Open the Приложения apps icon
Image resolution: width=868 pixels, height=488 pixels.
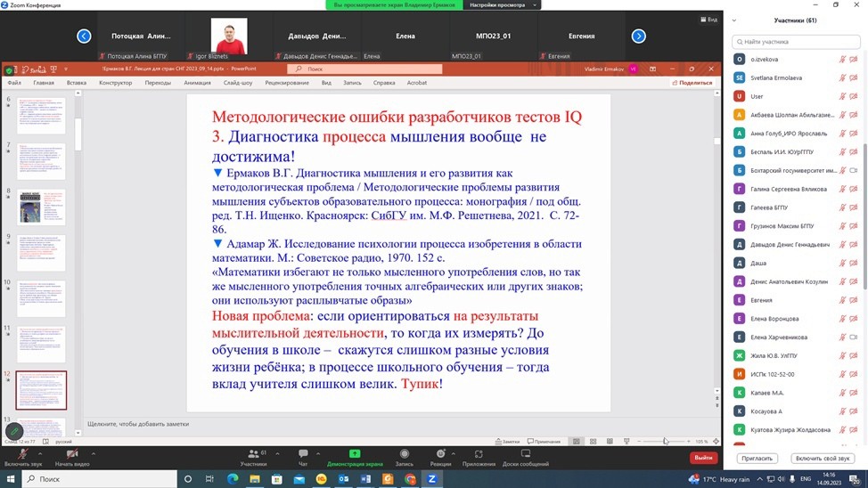coord(479,454)
